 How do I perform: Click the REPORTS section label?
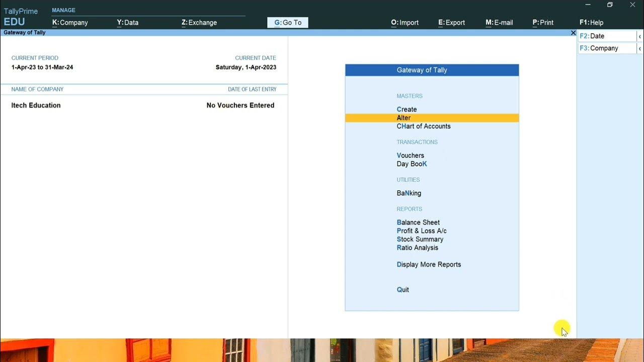409,209
